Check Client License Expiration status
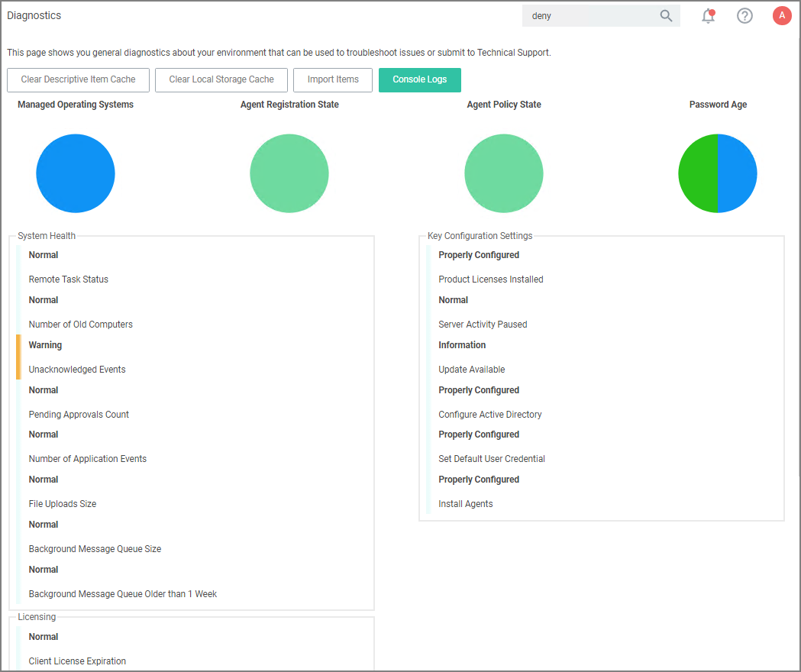This screenshot has height=672, width=801. click(x=76, y=661)
